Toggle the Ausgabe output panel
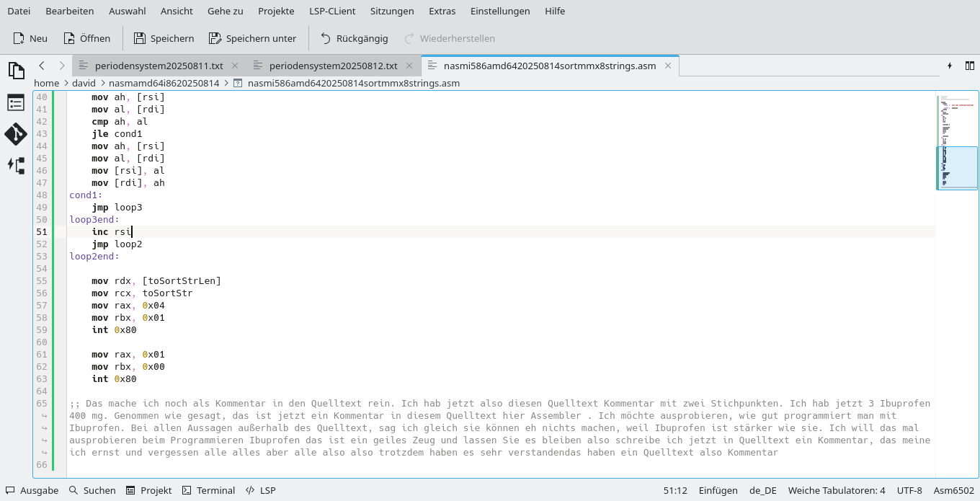 pos(32,490)
